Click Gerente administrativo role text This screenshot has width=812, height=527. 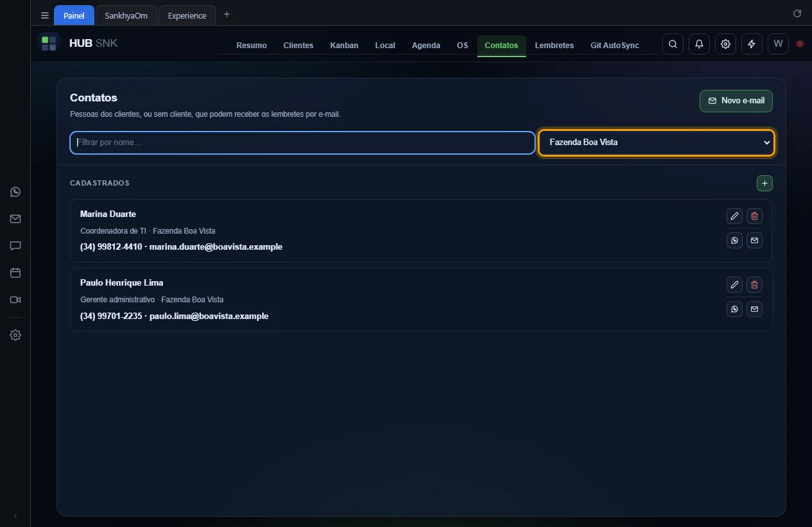[x=118, y=300]
